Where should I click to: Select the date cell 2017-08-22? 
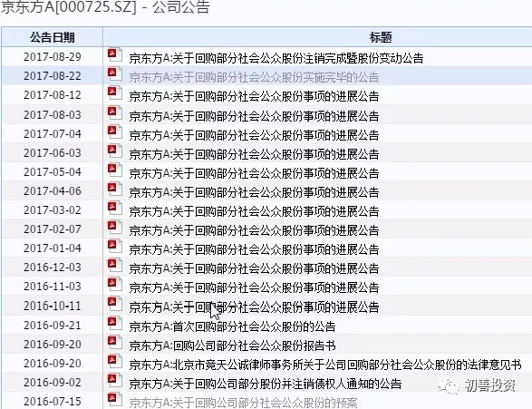pyautogui.click(x=53, y=75)
